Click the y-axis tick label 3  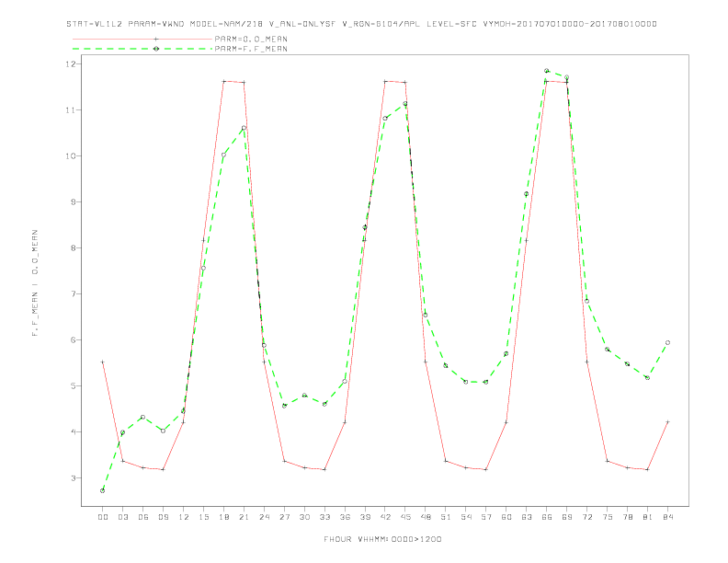73,478
